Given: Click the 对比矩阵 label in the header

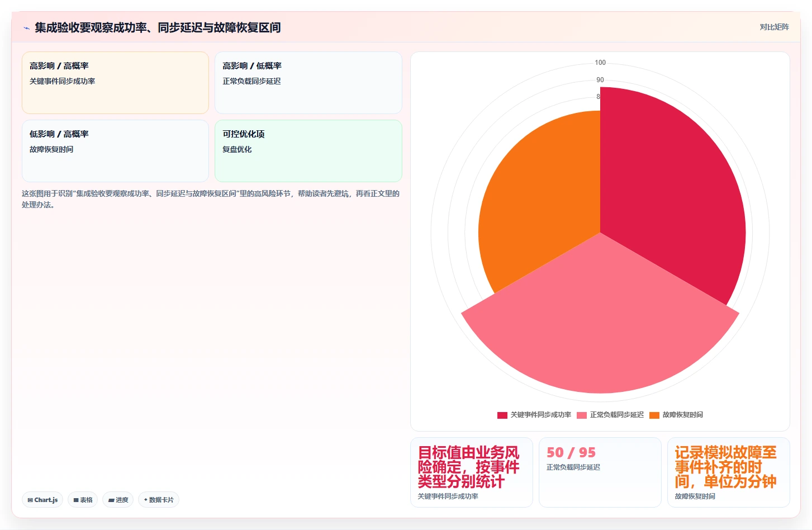Looking at the screenshot, I should tap(774, 27).
